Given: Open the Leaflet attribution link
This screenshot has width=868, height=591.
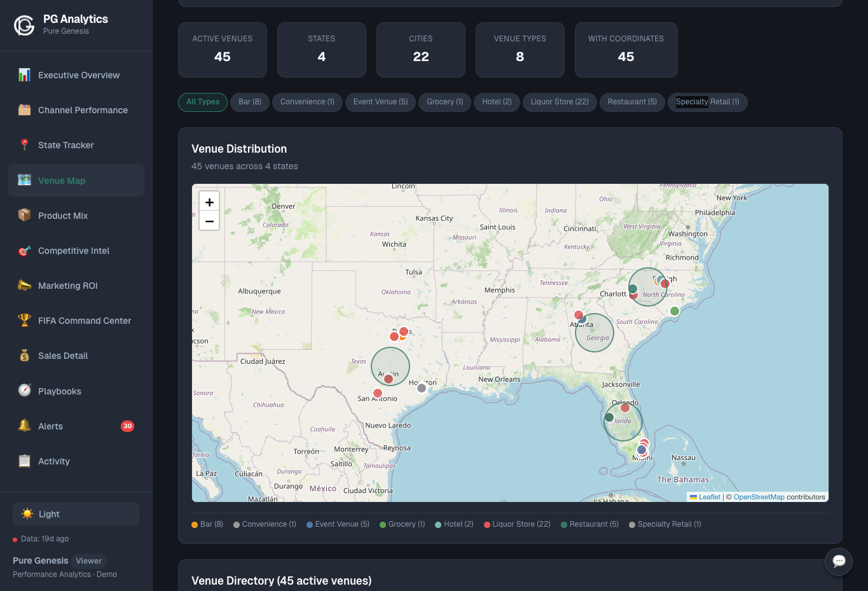Looking at the screenshot, I should (x=709, y=497).
